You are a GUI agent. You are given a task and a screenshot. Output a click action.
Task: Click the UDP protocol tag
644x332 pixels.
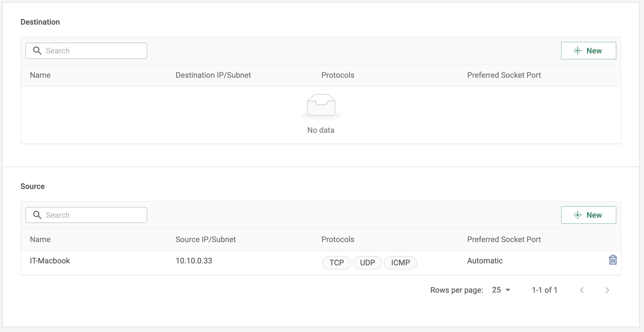pyautogui.click(x=367, y=263)
